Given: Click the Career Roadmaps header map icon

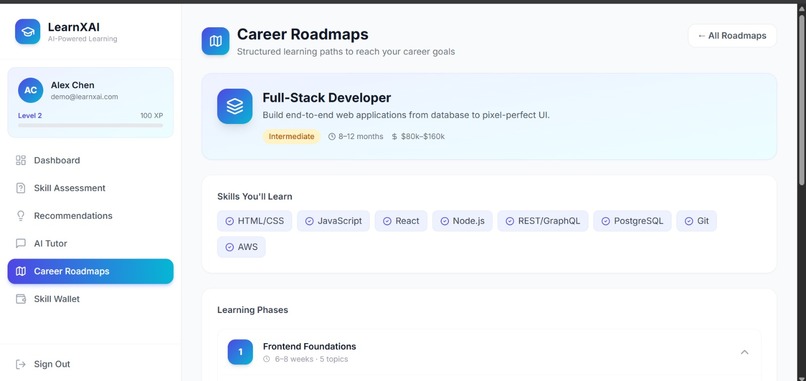Looking at the screenshot, I should pyautogui.click(x=215, y=41).
